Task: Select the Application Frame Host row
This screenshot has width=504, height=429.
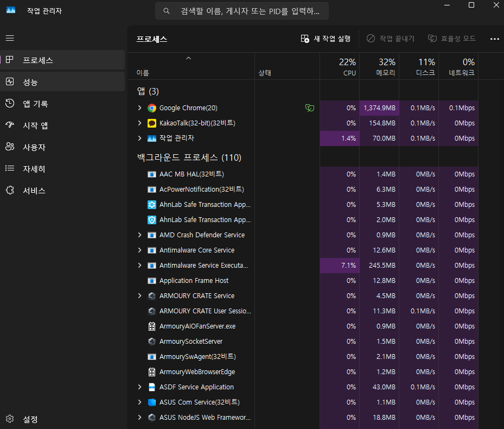Action: (x=303, y=281)
